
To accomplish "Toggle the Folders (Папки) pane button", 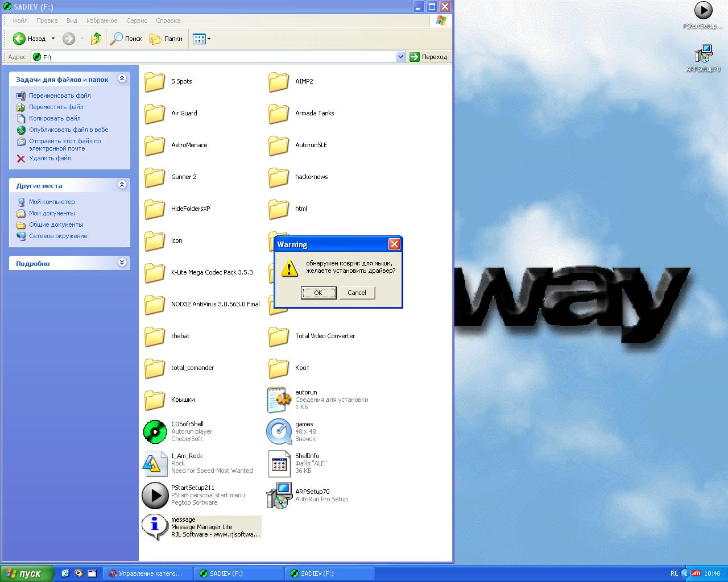I will click(x=166, y=39).
